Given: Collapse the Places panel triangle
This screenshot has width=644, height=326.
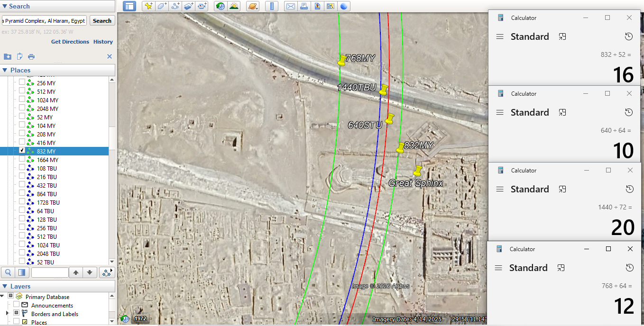Looking at the screenshot, I should [5, 70].
